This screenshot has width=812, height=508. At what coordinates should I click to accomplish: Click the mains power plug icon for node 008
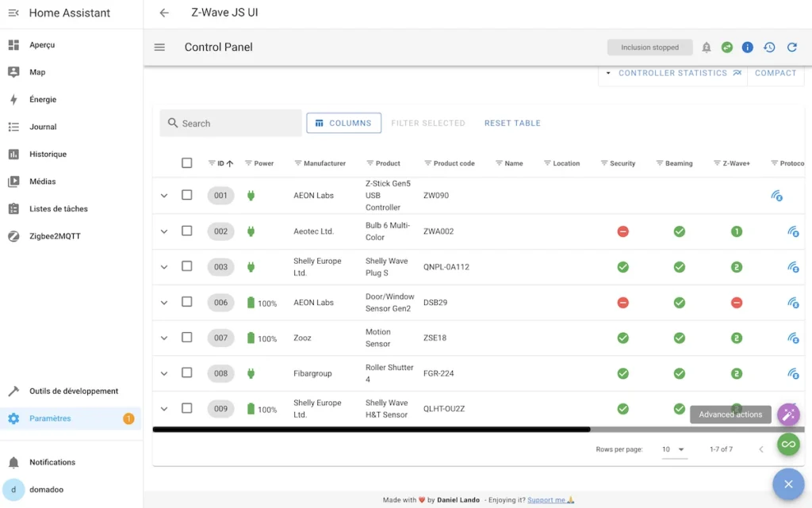click(251, 373)
